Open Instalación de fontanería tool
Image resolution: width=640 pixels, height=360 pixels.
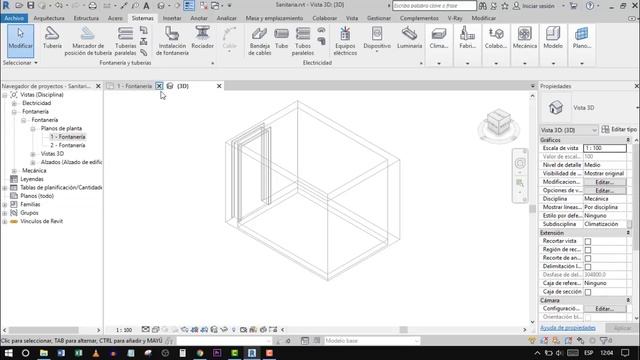[x=172, y=41]
